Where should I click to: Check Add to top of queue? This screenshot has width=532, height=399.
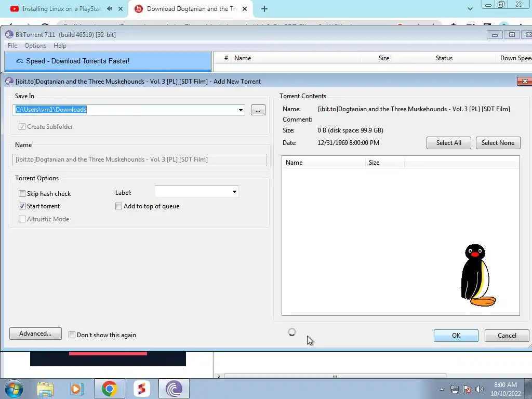118,206
